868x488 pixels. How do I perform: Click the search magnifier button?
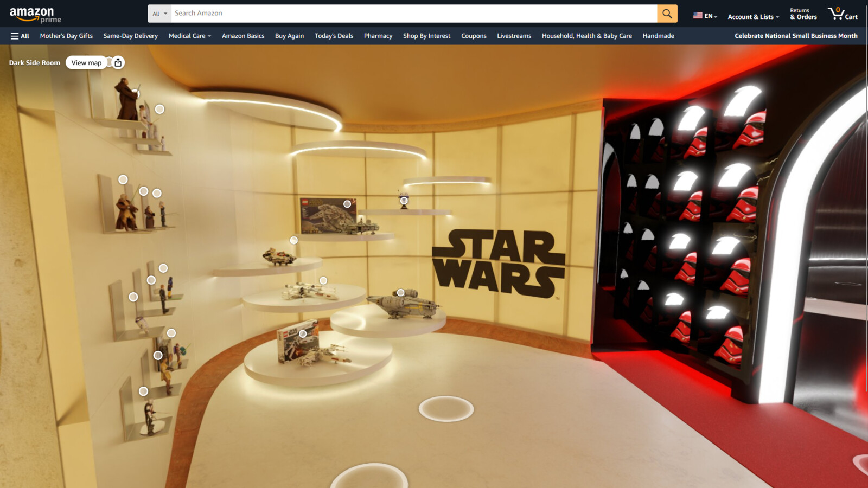coord(667,14)
